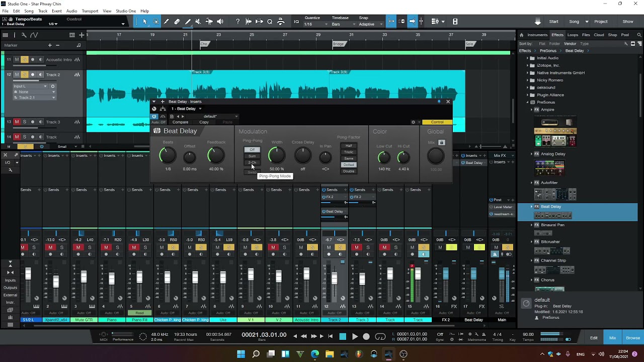Click the yellow Control button

point(437,122)
